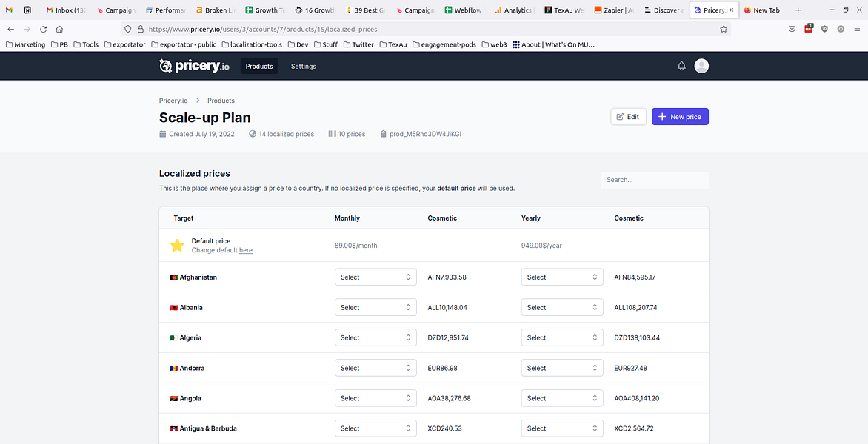
Task: Bookmark this page with the star
Action: tap(724, 30)
